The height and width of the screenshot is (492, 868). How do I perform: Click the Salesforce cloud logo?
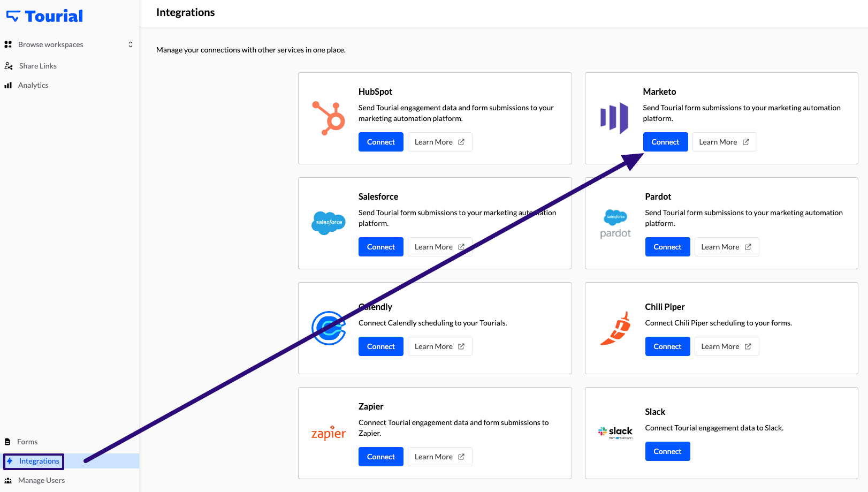point(329,223)
